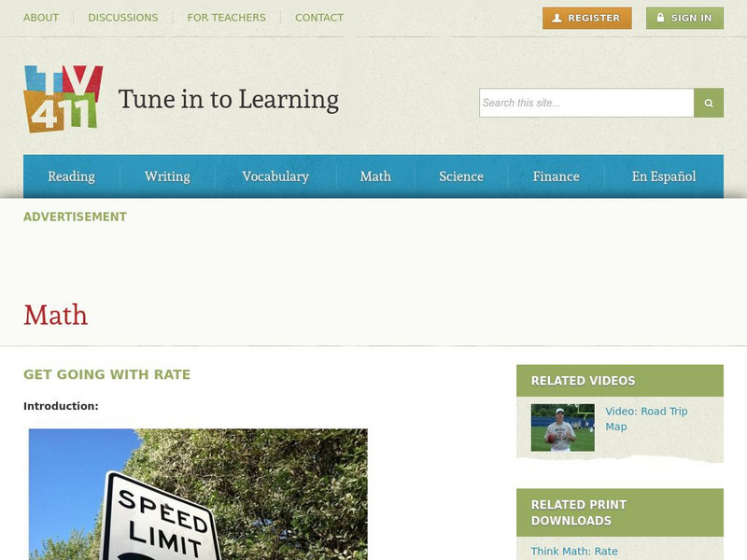Switch to En Español
Image resolution: width=747 pixels, height=560 pixels.
(664, 176)
